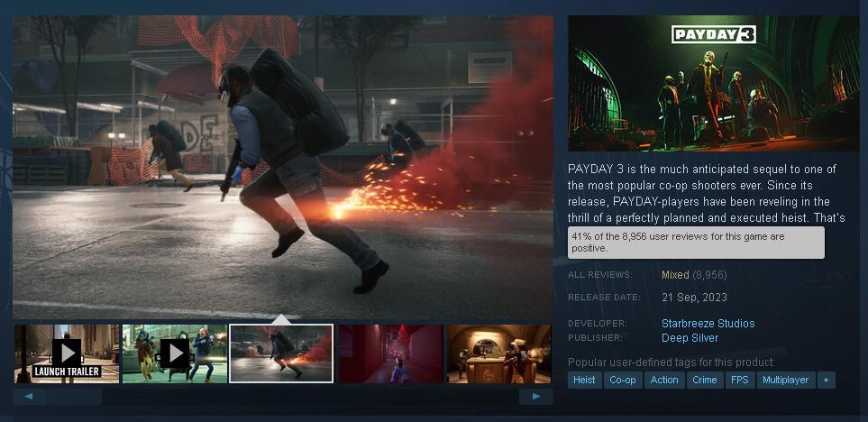
Task: Expand more tags with the plus button
Action: [x=826, y=380]
